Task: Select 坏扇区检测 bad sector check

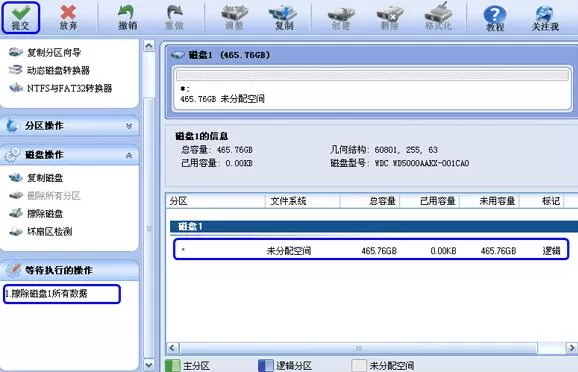Action: click(x=49, y=232)
